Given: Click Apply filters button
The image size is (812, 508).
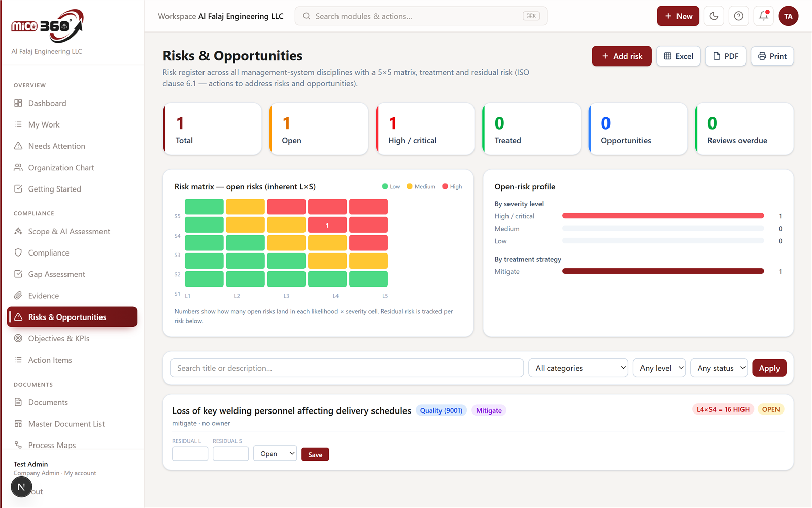Looking at the screenshot, I should click(x=769, y=368).
